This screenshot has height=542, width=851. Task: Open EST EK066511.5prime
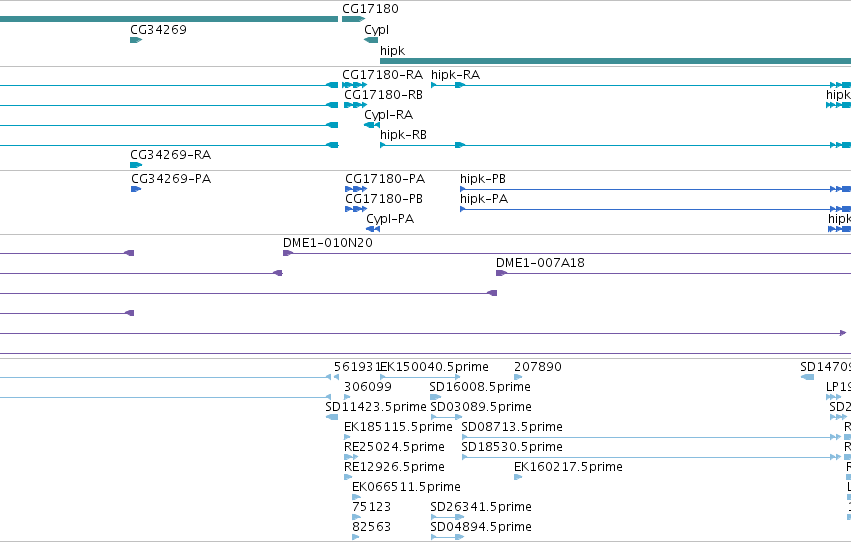click(356, 497)
